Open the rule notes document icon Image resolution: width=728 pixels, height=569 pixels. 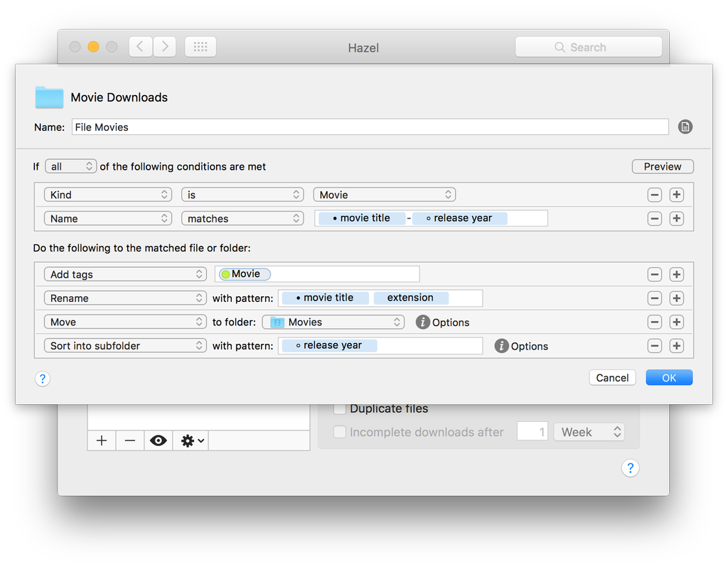[x=685, y=126]
